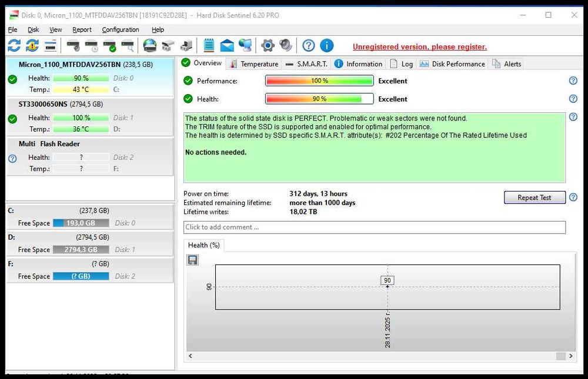This screenshot has width=588, height=379.
Task: Select ST33000650NS disk in list
Action: coord(90,117)
